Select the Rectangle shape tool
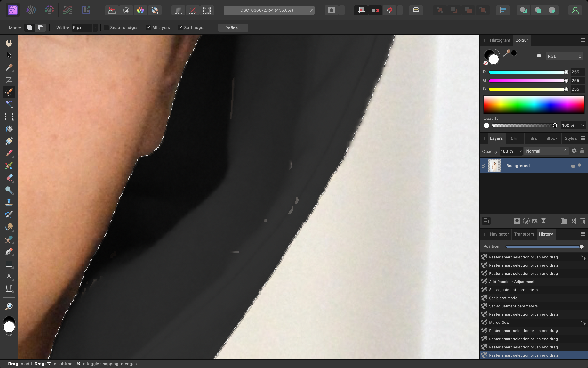 pyautogui.click(x=9, y=264)
